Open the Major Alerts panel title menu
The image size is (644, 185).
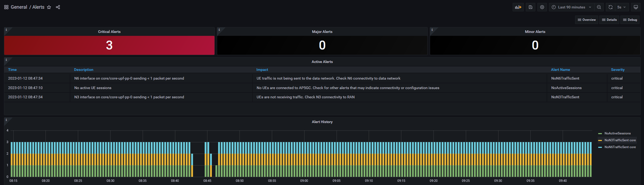[322, 32]
